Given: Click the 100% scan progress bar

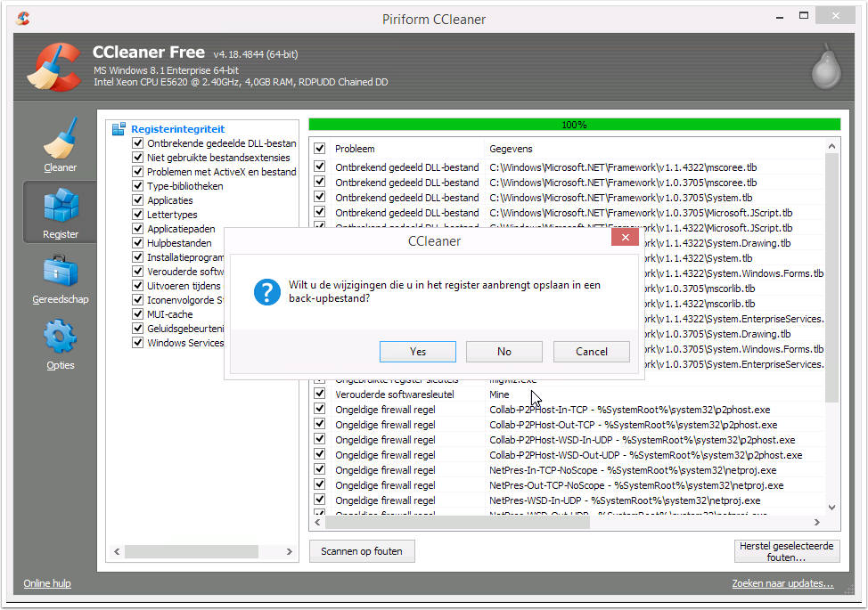Looking at the screenshot, I should click(x=574, y=125).
